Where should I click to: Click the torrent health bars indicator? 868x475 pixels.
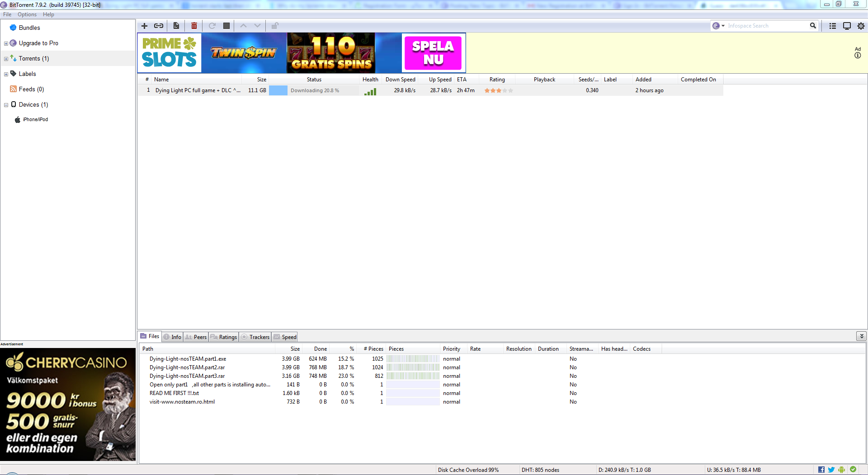[370, 91]
